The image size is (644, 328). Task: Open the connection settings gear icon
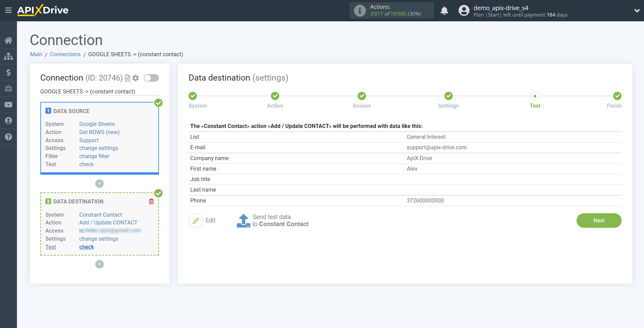tap(136, 78)
